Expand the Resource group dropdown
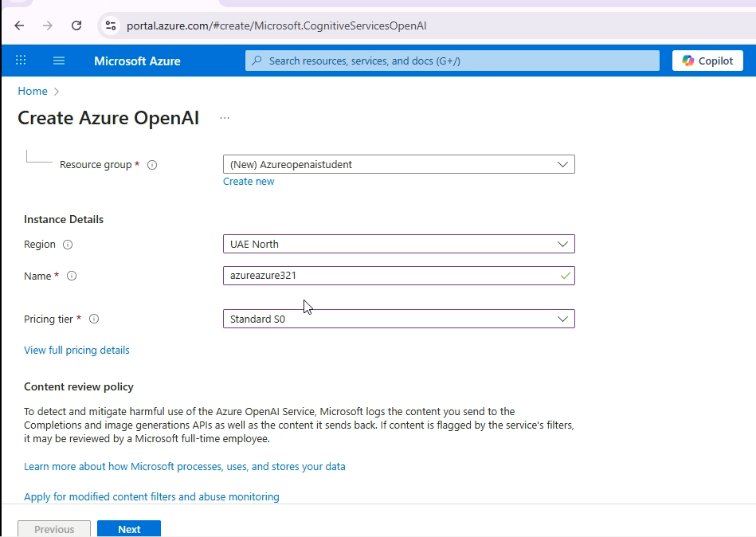Screen dimensions: 756x537 pos(398,164)
